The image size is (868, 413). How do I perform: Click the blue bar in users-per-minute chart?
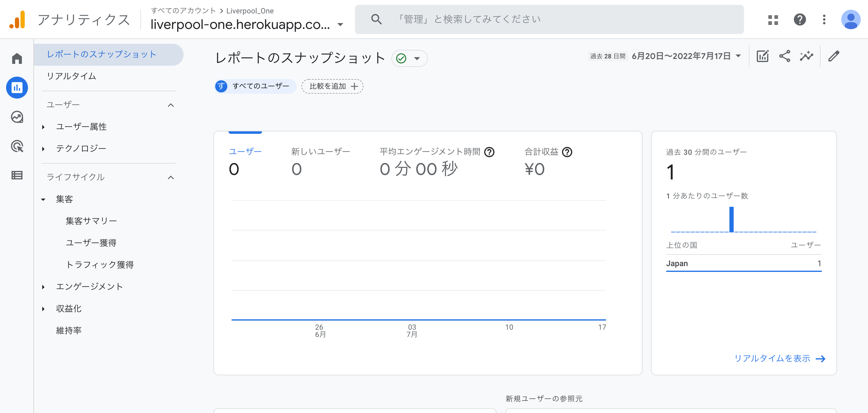(731, 220)
